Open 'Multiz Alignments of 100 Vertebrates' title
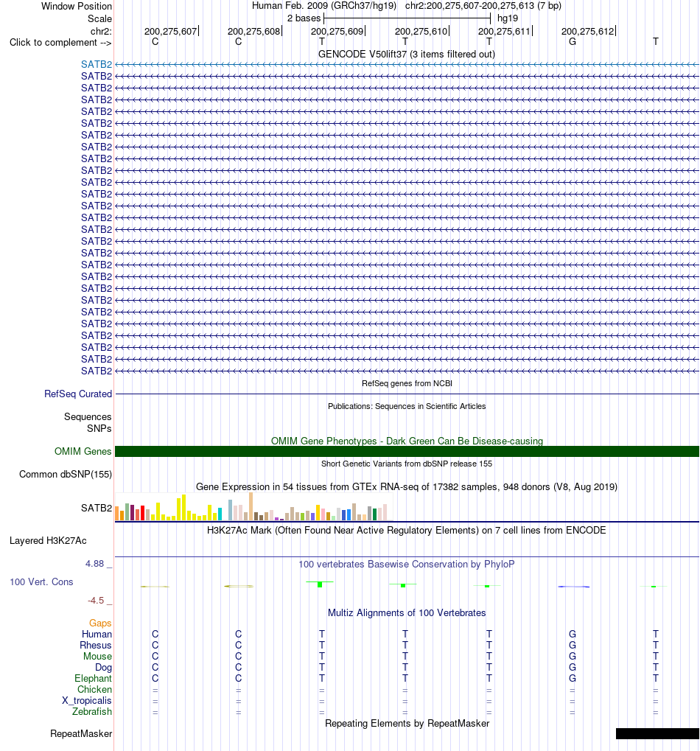The image size is (700, 751). (407, 612)
